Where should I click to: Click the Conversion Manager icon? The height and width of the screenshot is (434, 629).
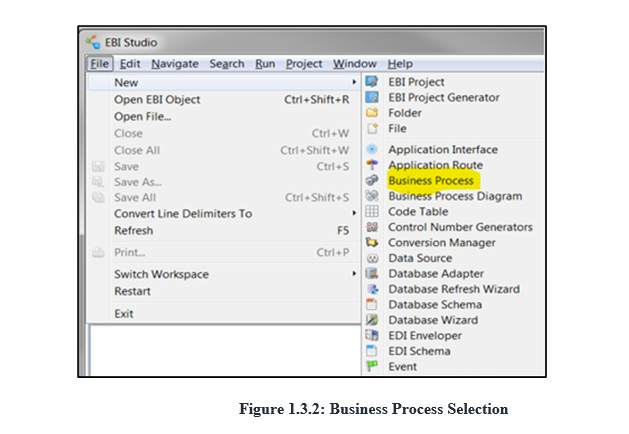[372, 242]
